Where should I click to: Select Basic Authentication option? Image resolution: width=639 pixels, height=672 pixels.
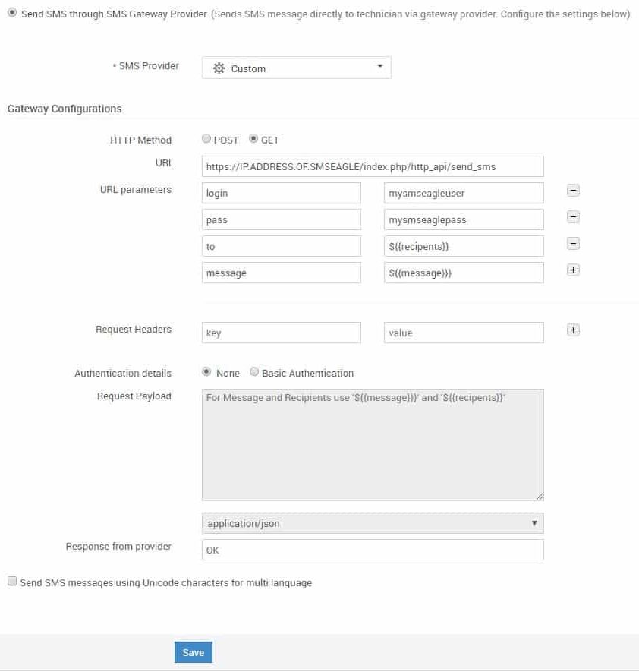coord(254,371)
